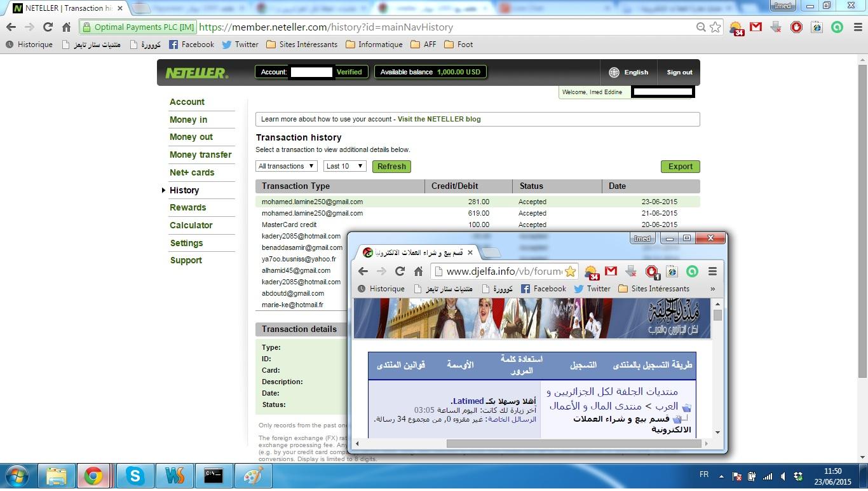Show hidden icons in the system tray

[x=721, y=476]
